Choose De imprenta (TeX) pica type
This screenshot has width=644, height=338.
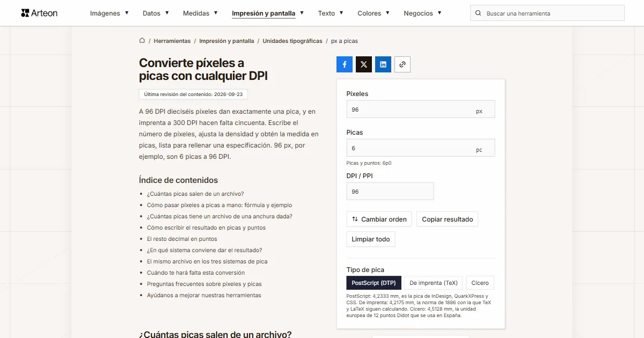click(434, 283)
